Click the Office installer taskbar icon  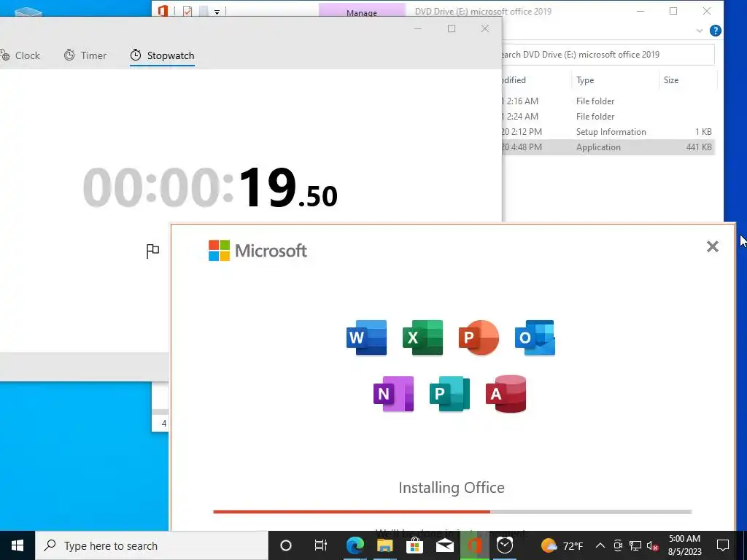click(475, 545)
